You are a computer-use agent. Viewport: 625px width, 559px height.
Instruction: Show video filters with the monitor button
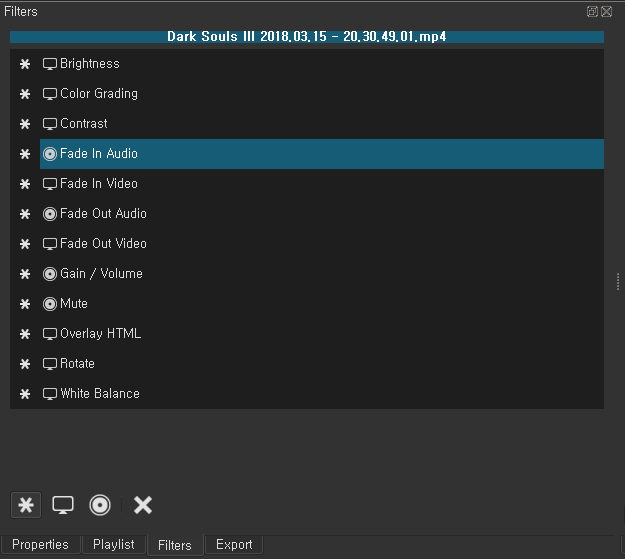(x=63, y=505)
